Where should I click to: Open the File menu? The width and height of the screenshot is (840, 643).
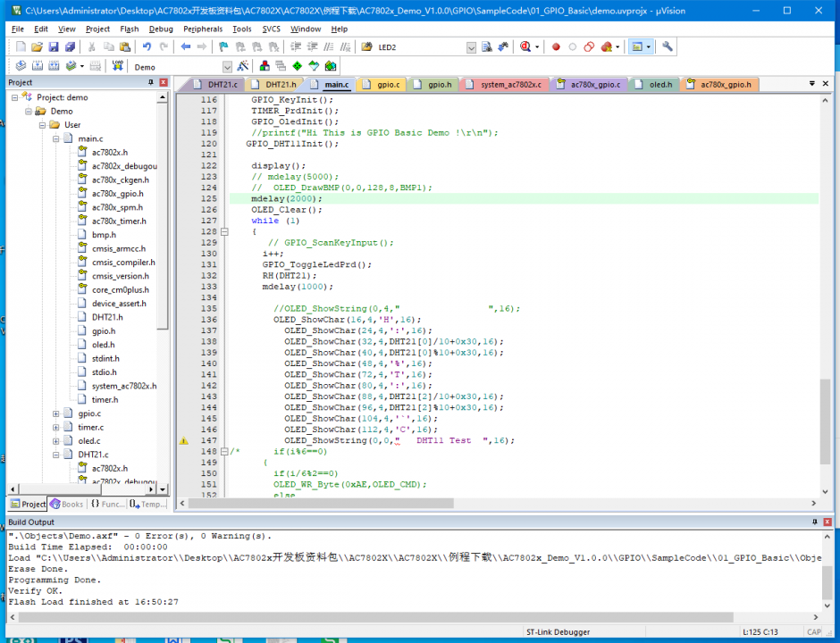(x=18, y=29)
